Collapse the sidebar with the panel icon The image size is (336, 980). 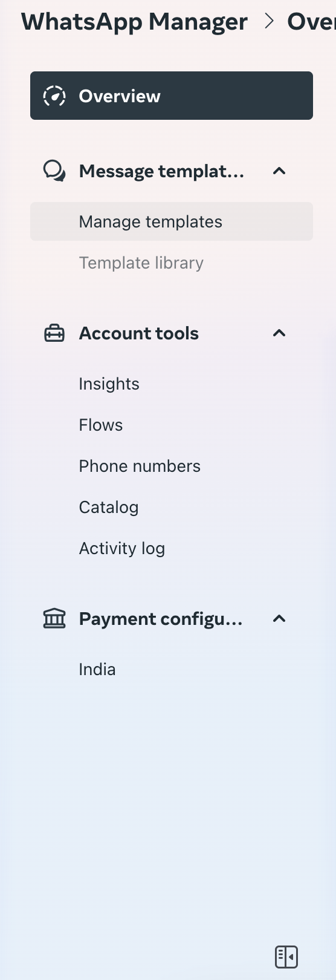[x=286, y=957]
